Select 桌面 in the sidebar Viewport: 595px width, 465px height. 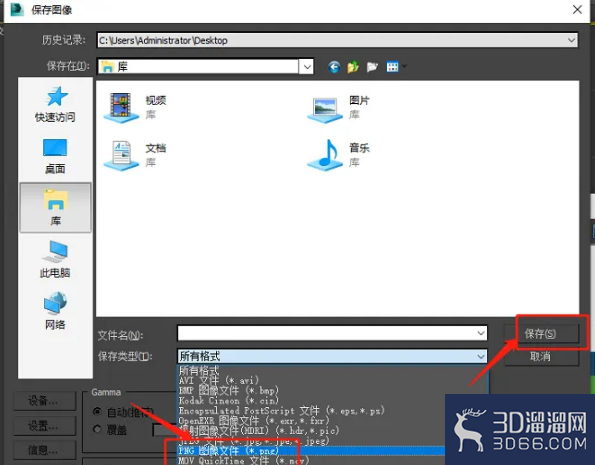[55, 156]
